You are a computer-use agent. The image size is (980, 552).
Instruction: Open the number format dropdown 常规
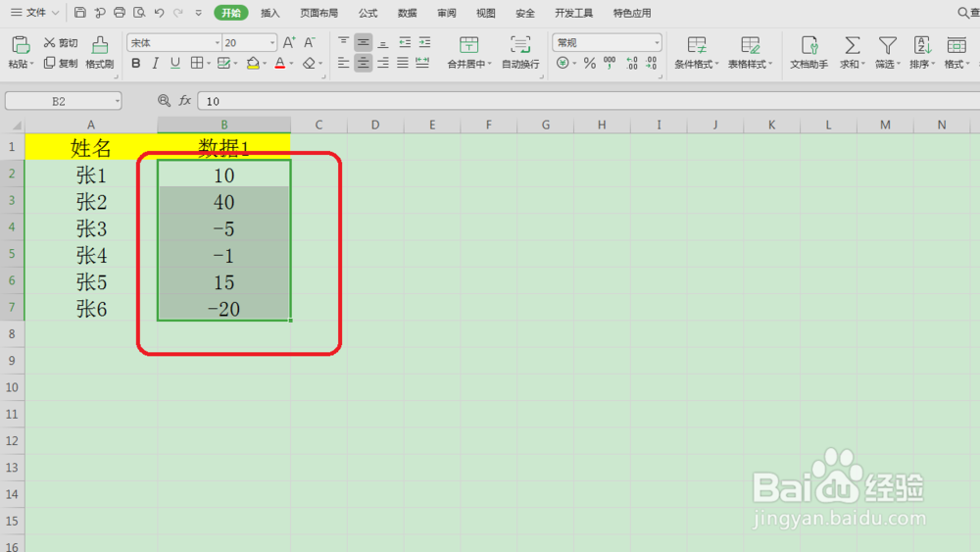[x=657, y=42]
